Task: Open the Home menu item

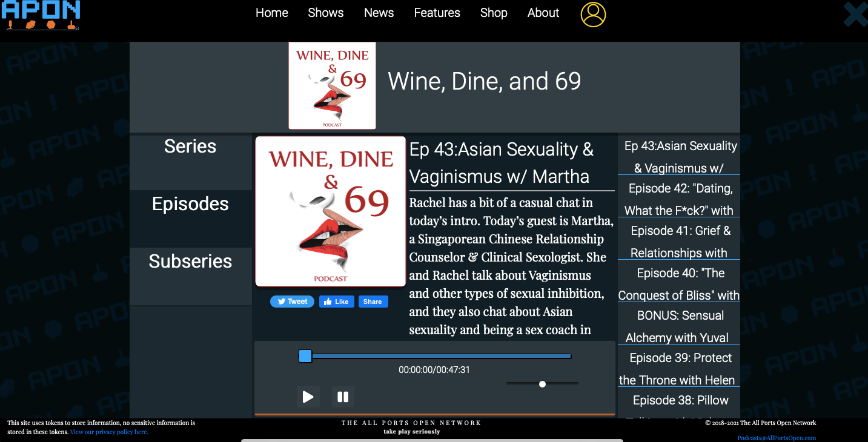Action: (x=271, y=13)
